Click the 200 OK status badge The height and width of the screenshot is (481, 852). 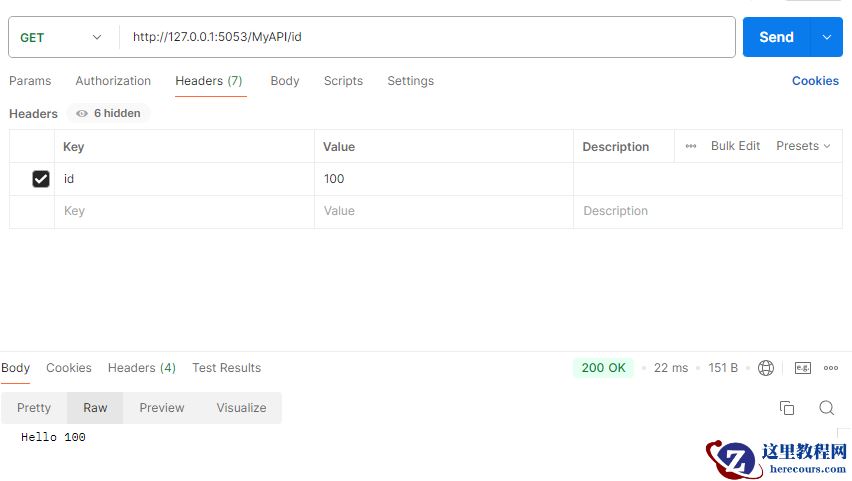(x=603, y=368)
